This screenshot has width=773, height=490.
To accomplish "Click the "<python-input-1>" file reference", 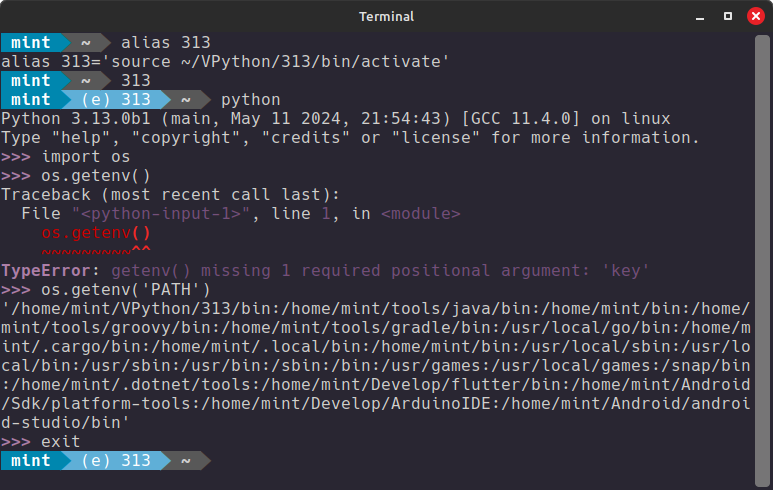I will (x=161, y=214).
